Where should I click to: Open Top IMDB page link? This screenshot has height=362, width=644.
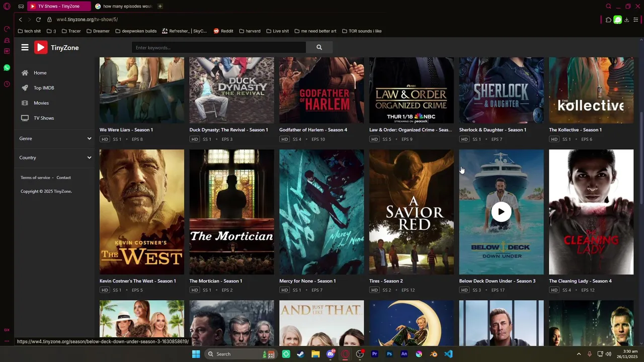[x=44, y=88]
